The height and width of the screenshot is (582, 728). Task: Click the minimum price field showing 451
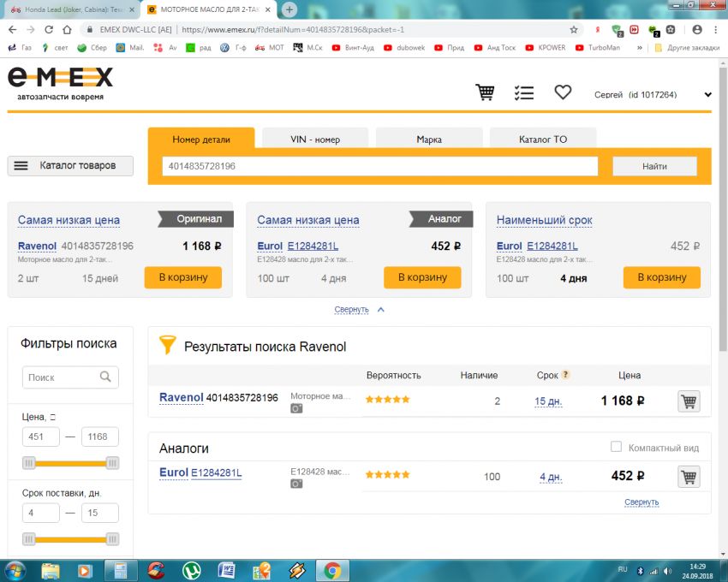41,436
